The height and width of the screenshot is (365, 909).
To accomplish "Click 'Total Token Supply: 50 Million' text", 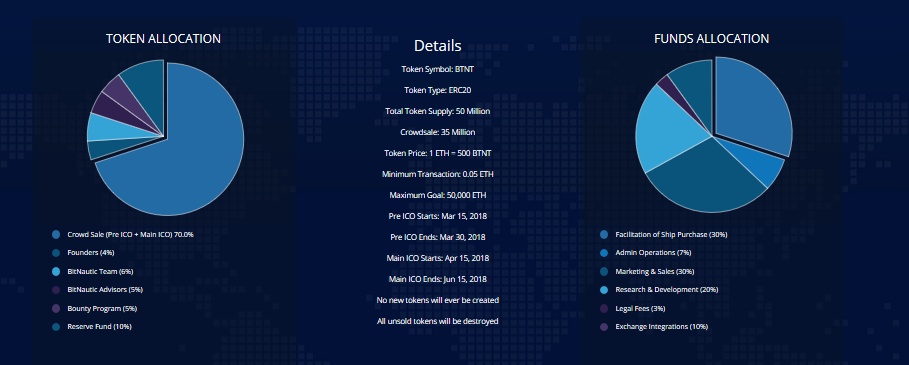I will pos(438,111).
